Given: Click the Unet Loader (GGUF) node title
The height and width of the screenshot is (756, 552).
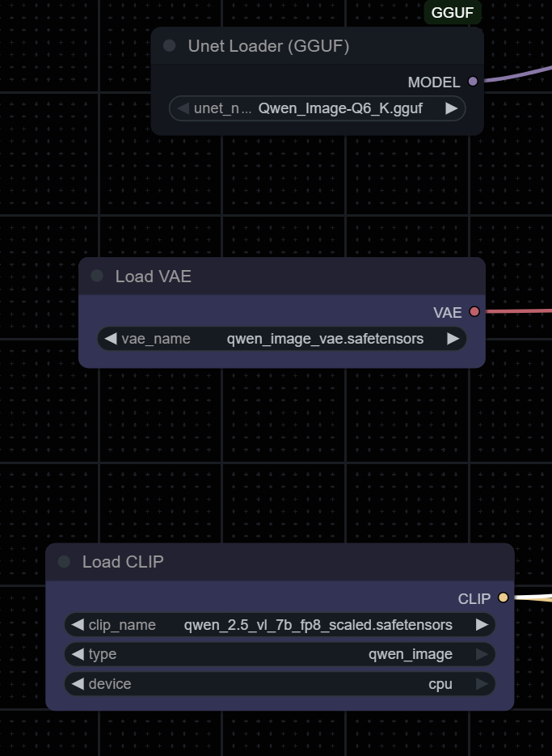Looking at the screenshot, I should [x=268, y=46].
